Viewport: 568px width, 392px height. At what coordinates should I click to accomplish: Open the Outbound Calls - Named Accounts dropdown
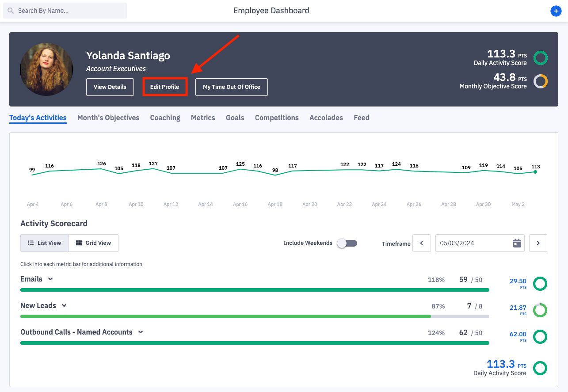point(141,332)
